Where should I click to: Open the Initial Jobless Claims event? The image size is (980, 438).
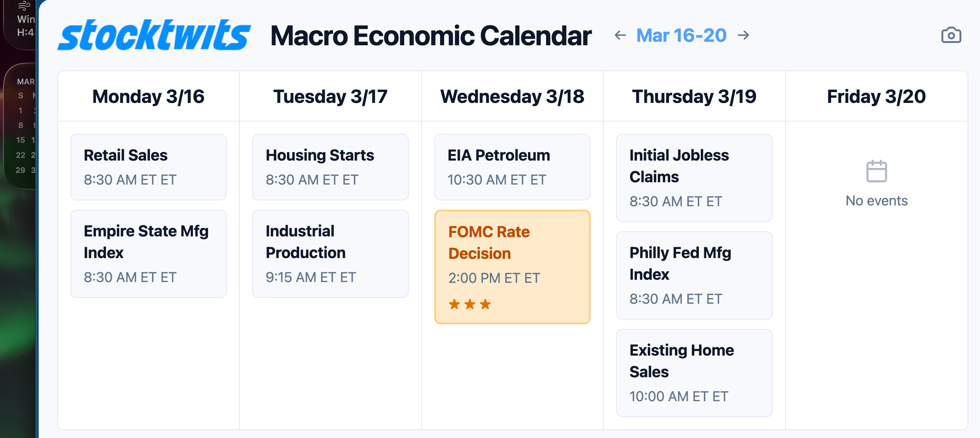click(x=694, y=178)
